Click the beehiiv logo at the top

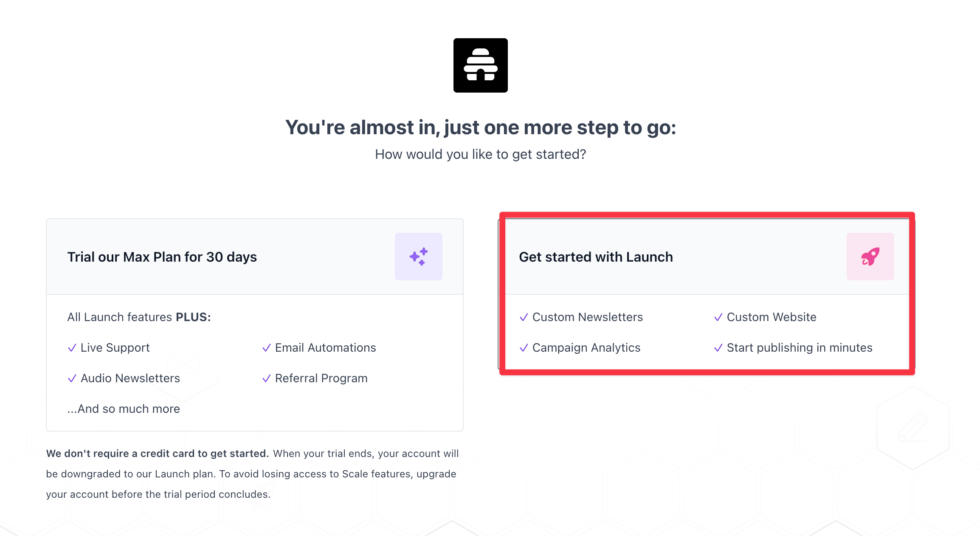480,65
